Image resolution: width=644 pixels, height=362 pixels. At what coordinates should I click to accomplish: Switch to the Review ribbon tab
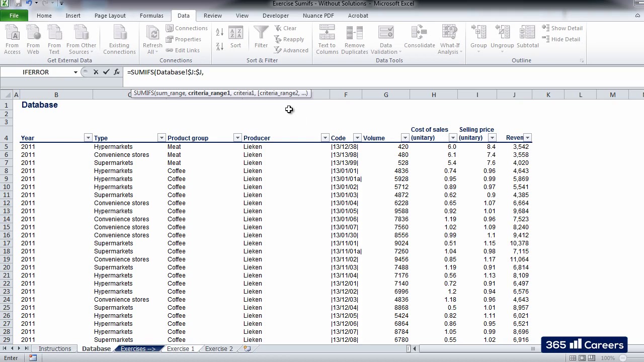point(213,16)
